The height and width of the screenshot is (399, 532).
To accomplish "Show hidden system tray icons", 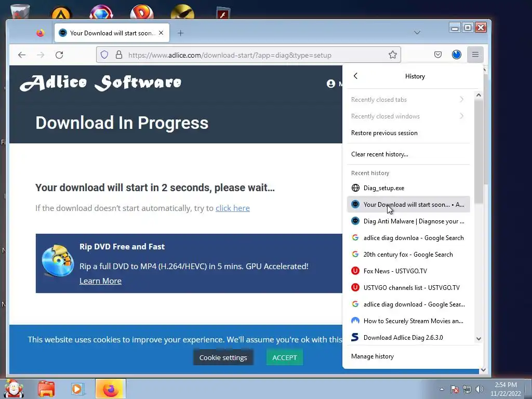I will tap(442, 389).
